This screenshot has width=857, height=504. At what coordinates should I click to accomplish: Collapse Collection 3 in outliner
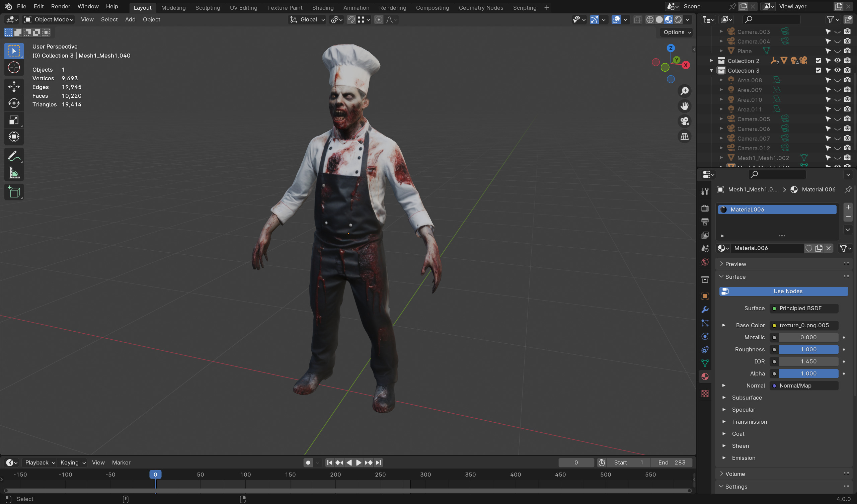coord(711,70)
